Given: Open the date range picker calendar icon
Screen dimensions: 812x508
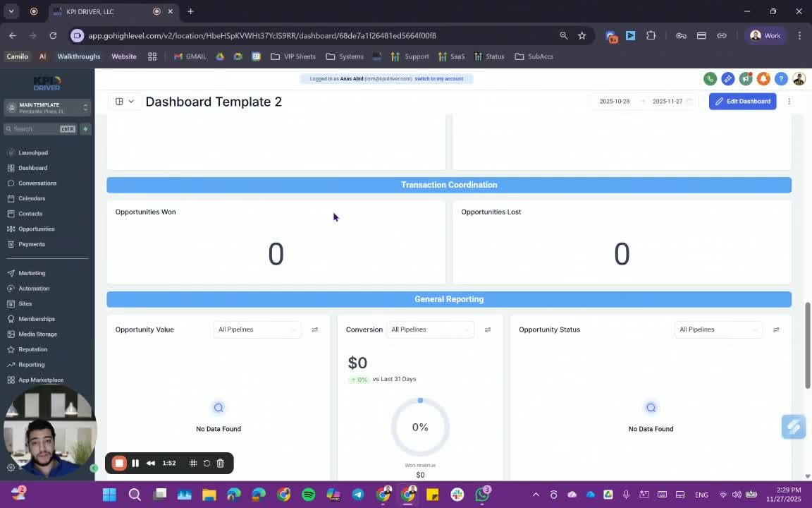Looking at the screenshot, I should [x=689, y=102].
